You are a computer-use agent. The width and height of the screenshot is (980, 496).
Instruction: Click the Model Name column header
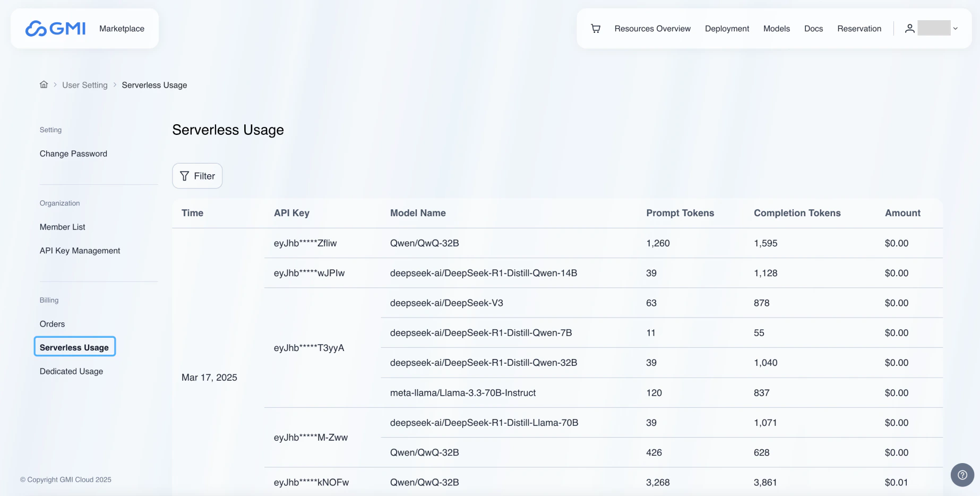418,213
